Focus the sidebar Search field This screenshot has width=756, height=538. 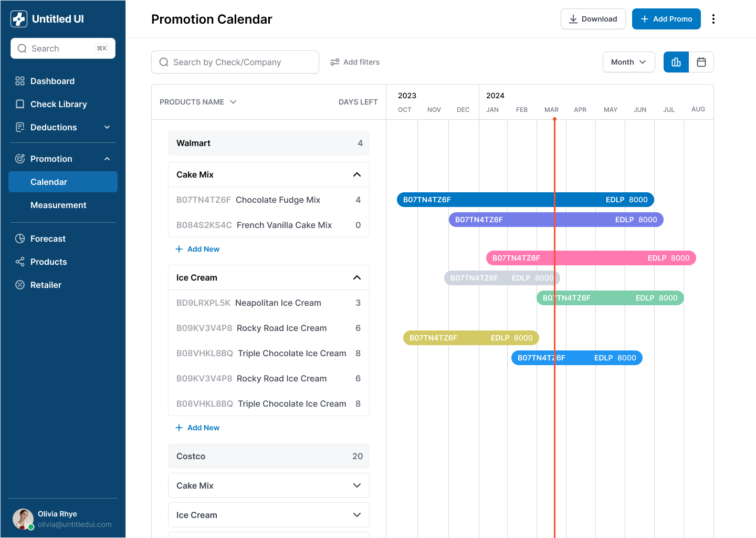tap(63, 48)
